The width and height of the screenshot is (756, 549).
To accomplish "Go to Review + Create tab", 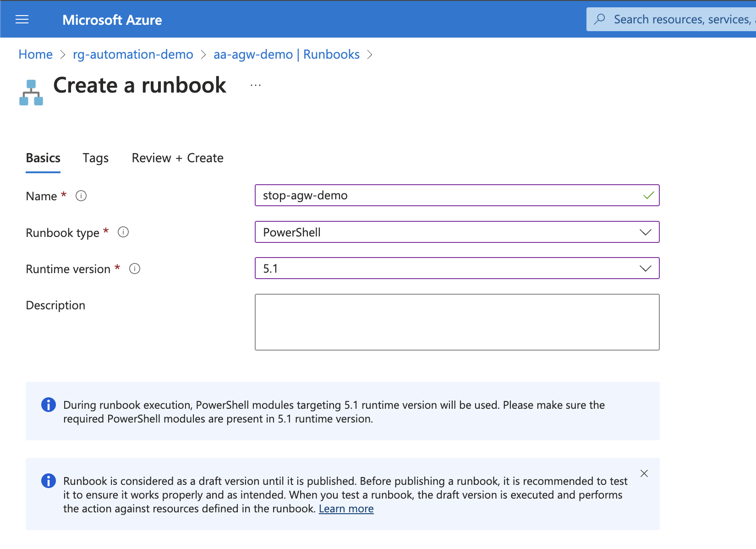I will [178, 158].
